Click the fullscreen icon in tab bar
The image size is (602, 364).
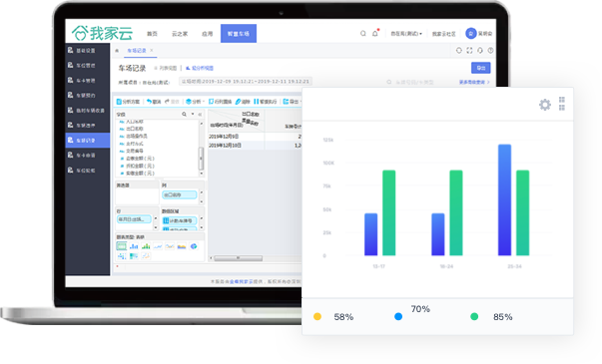point(469,50)
